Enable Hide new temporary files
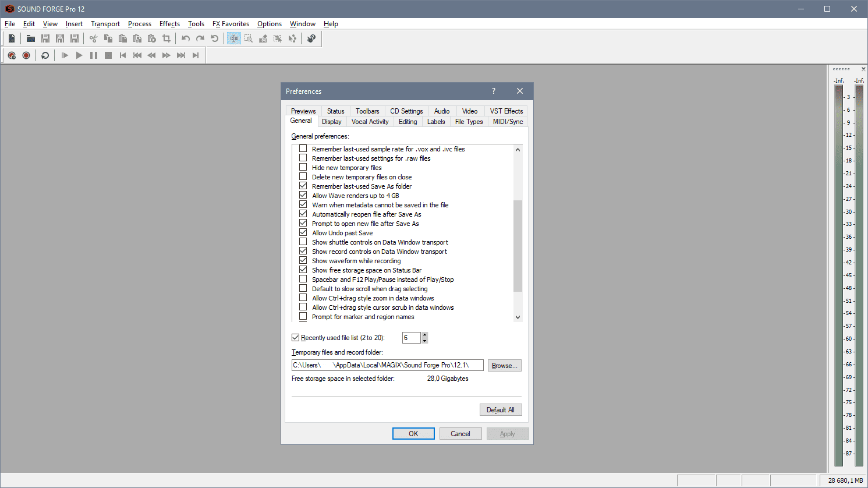The height and width of the screenshot is (488, 868). (303, 167)
